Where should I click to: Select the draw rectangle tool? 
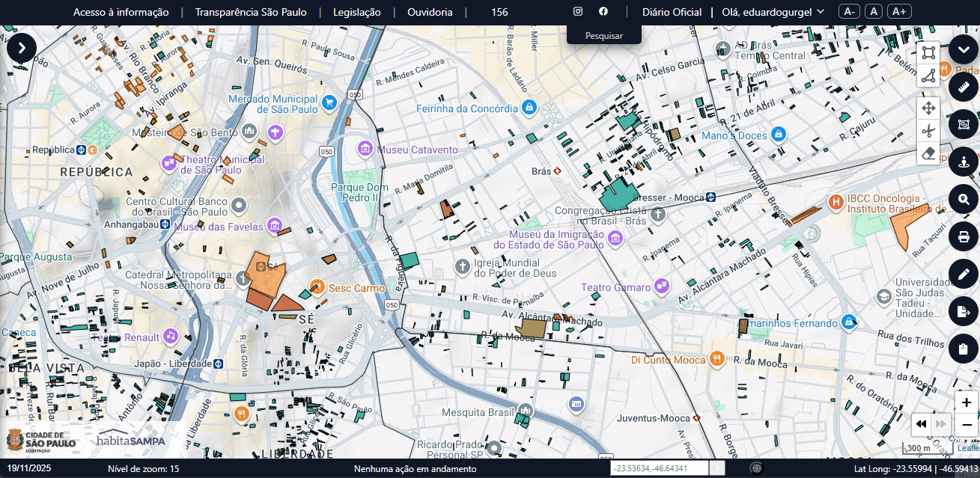(x=928, y=52)
